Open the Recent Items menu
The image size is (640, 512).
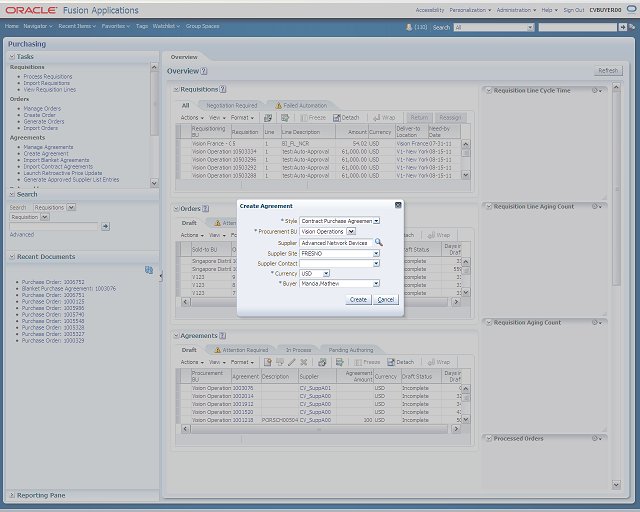[x=77, y=26]
